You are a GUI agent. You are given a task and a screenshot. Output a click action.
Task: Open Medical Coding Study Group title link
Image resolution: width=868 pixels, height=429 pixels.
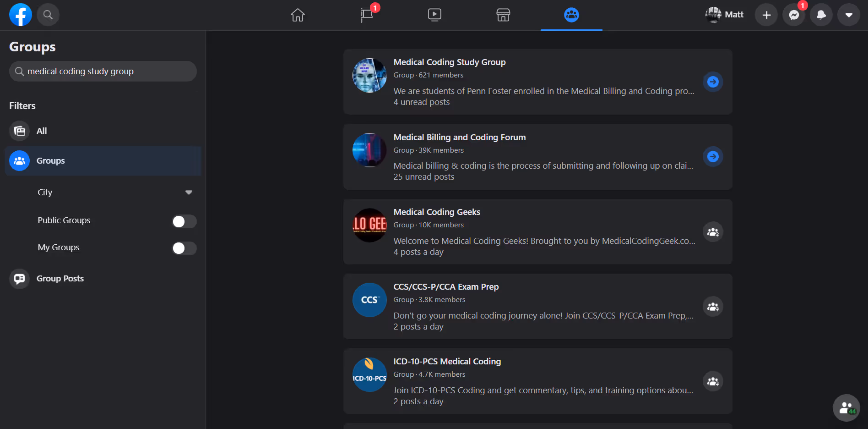click(x=450, y=62)
